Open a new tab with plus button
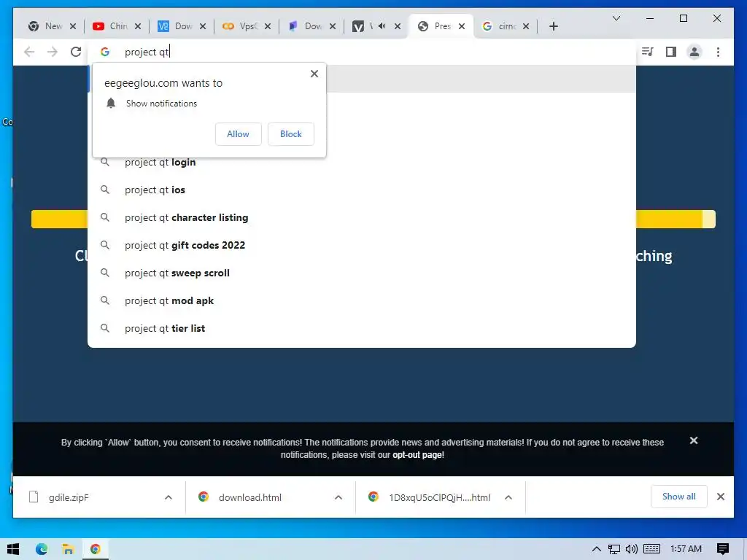 click(554, 26)
